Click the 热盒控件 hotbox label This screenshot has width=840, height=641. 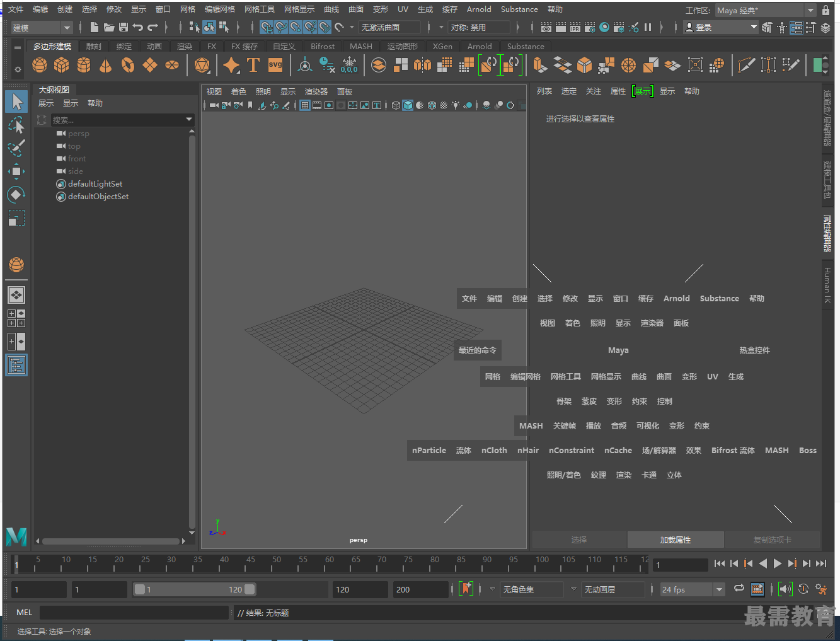(754, 350)
